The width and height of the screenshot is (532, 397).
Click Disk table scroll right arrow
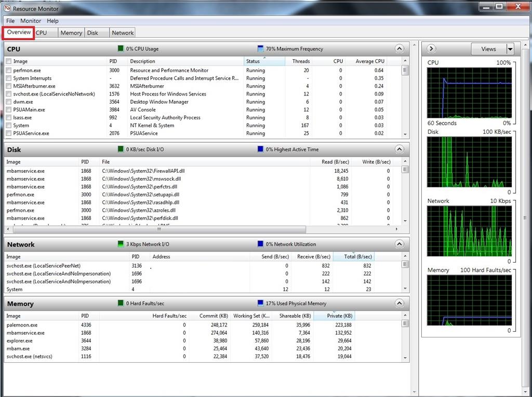pos(396,229)
